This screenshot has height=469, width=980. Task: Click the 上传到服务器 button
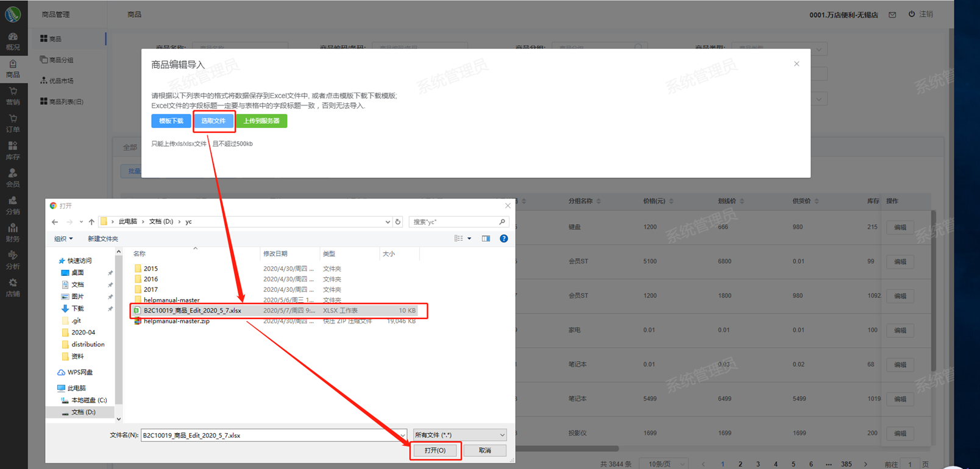click(261, 121)
